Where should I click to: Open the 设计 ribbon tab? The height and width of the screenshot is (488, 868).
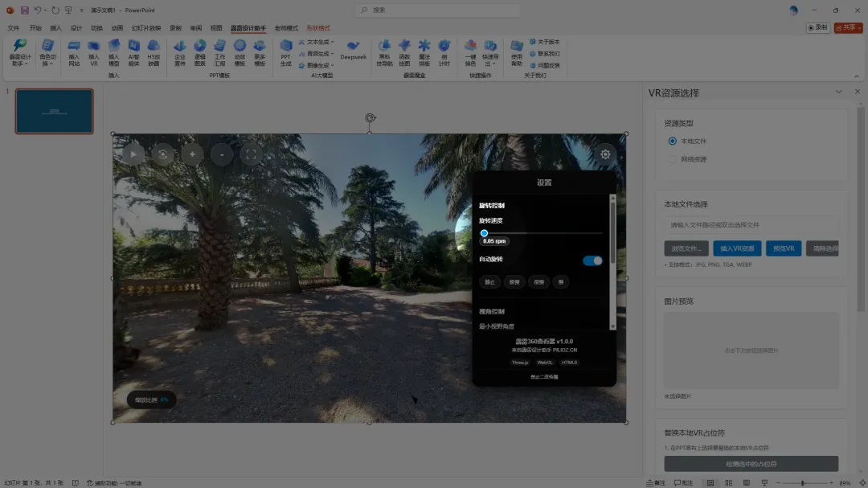(x=76, y=27)
